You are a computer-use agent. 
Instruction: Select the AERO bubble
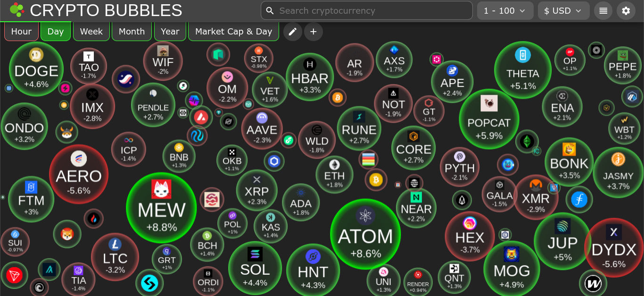[x=79, y=174]
